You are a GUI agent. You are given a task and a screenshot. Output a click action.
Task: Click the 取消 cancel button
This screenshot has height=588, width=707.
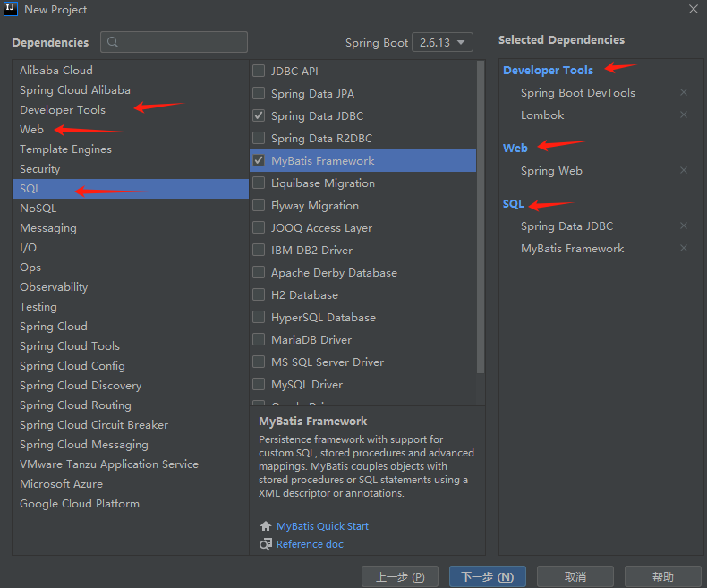coord(575,576)
